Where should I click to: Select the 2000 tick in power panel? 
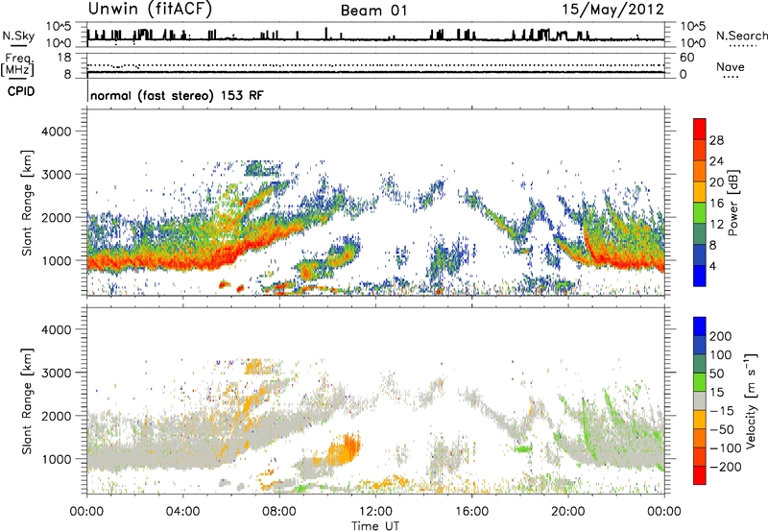[57, 217]
